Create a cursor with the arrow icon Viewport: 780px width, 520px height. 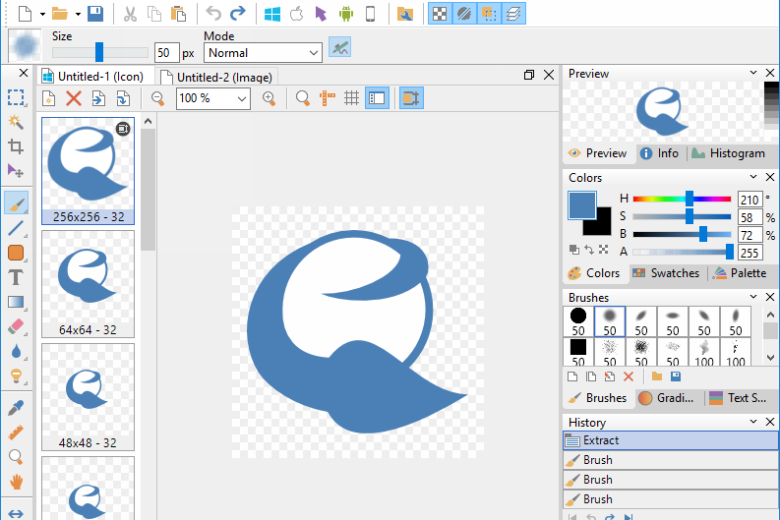pos(321,13)
